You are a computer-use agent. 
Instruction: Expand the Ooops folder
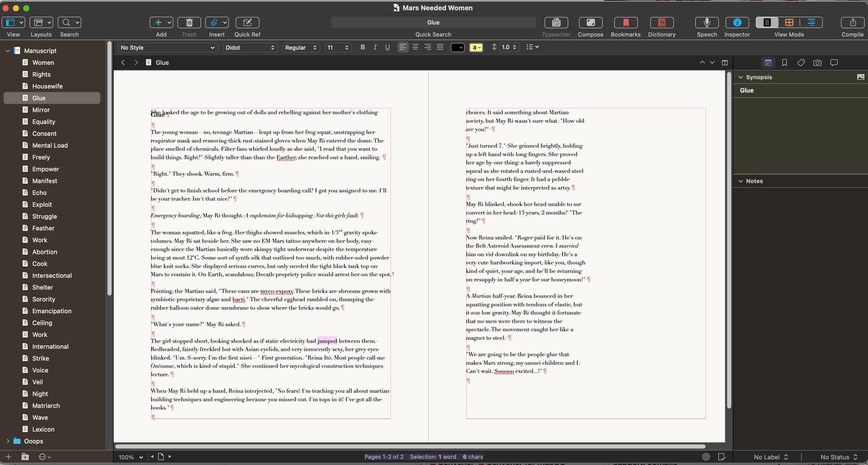tap(8, 441)
